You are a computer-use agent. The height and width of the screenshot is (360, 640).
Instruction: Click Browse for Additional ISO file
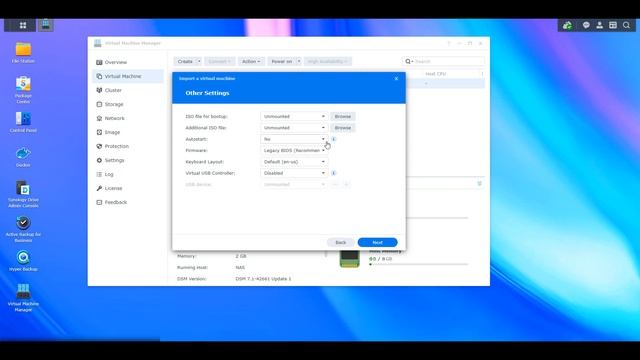point(342,128)
